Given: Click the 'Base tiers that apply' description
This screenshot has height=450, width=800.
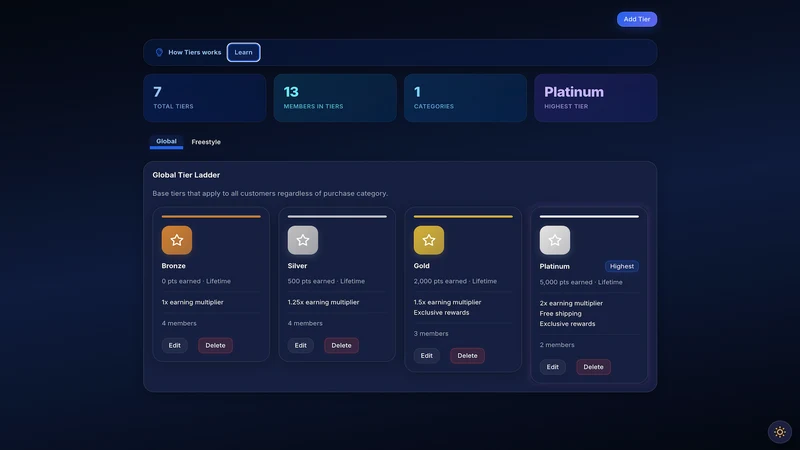Looking at the screenshot, I should (x=270, y=193).
